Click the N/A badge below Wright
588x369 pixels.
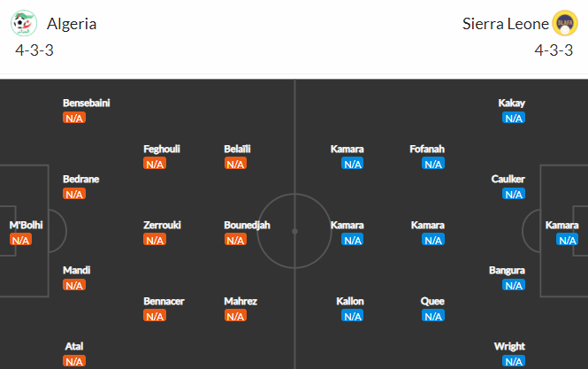[x=514, y=361]
